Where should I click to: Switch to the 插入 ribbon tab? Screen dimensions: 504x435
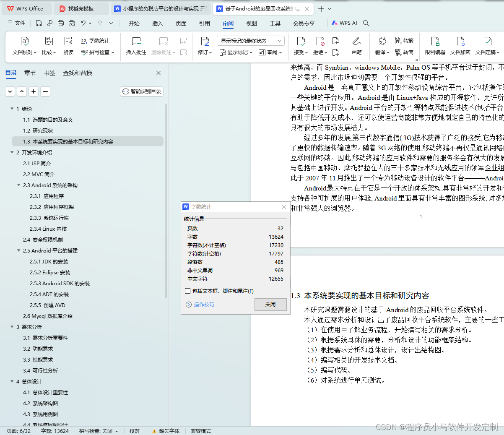coord(157,23)
